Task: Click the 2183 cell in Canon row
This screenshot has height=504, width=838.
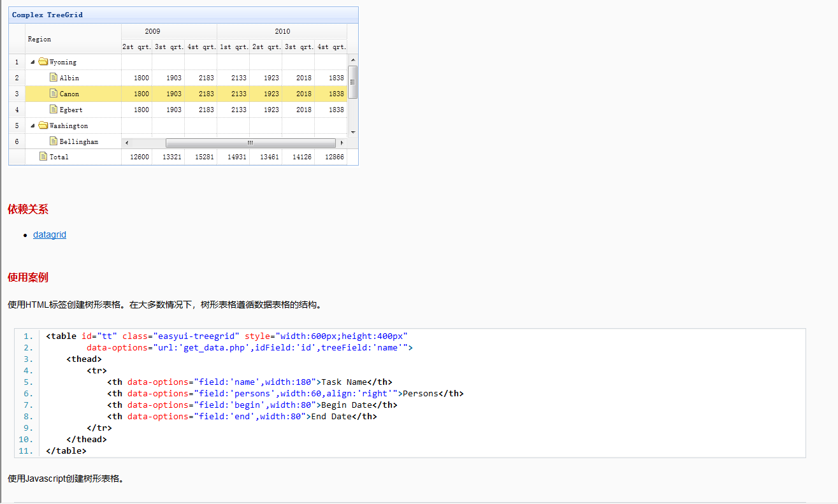Action: [201, 94]
